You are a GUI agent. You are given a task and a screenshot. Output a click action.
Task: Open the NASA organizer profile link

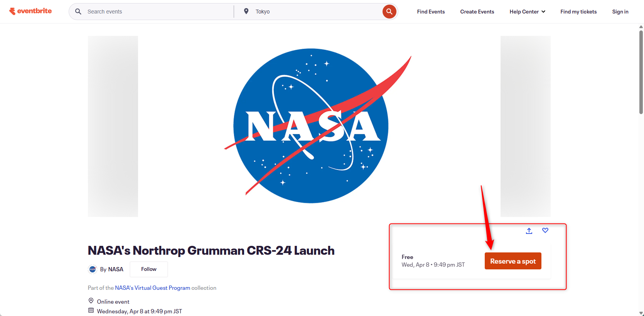coord(116,269)
